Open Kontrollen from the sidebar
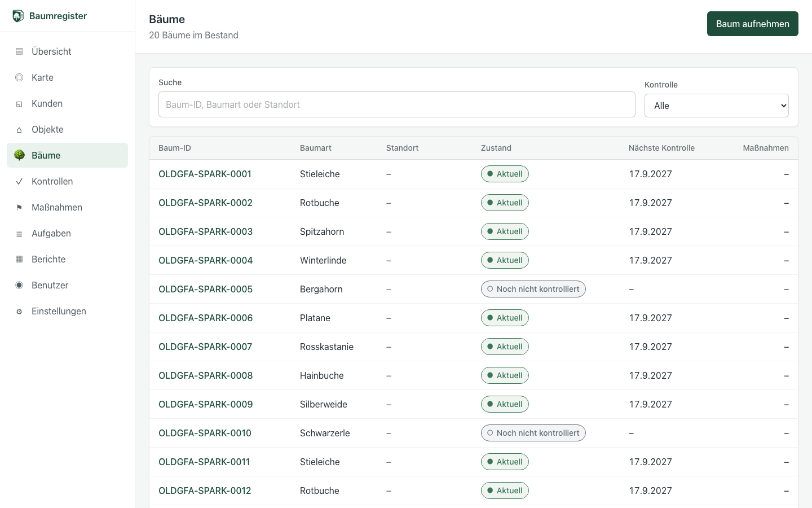Screen dimensions: 812x508 pos(68,181)
